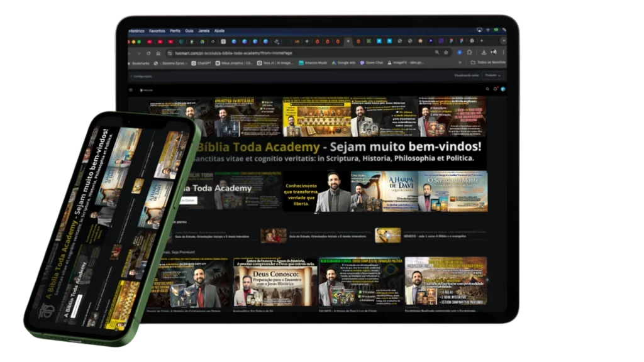Click hero banner carousel indicator dot

click(x=316, y=214)
